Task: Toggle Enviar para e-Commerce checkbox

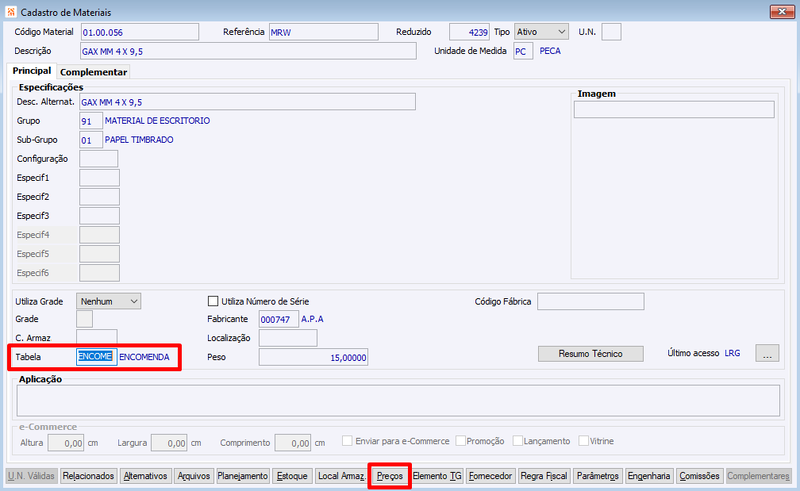Action: [x=347, y=440]
